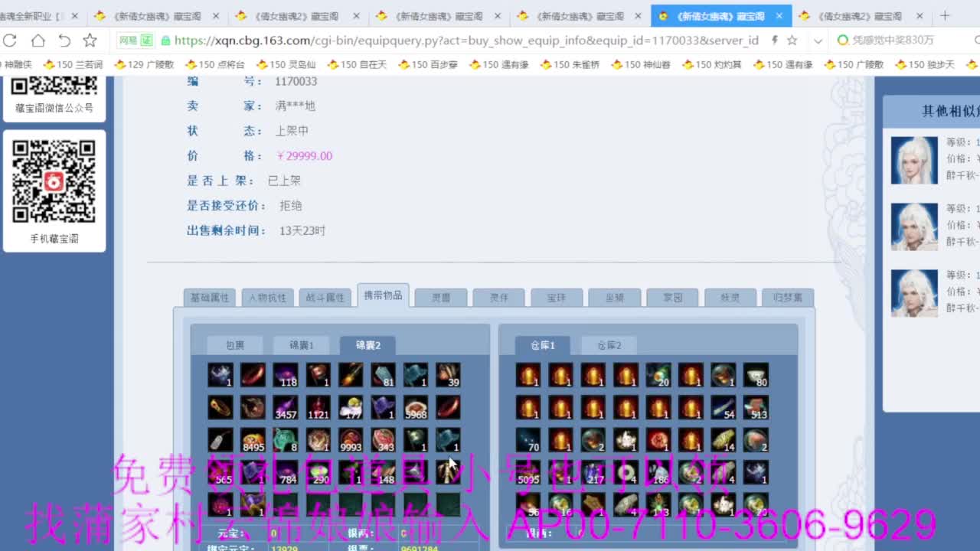Click the lightning speed-mode icon in address bar

pos(775,41)
